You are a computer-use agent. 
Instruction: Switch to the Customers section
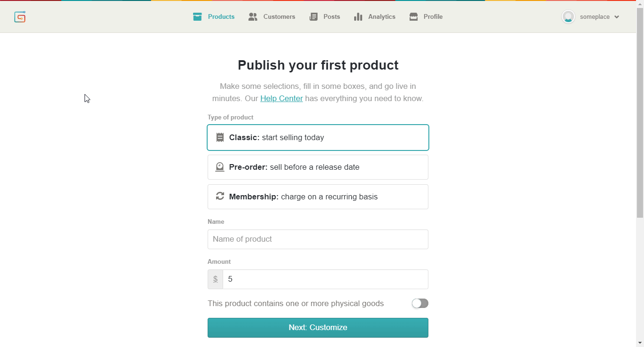(279, 16)
